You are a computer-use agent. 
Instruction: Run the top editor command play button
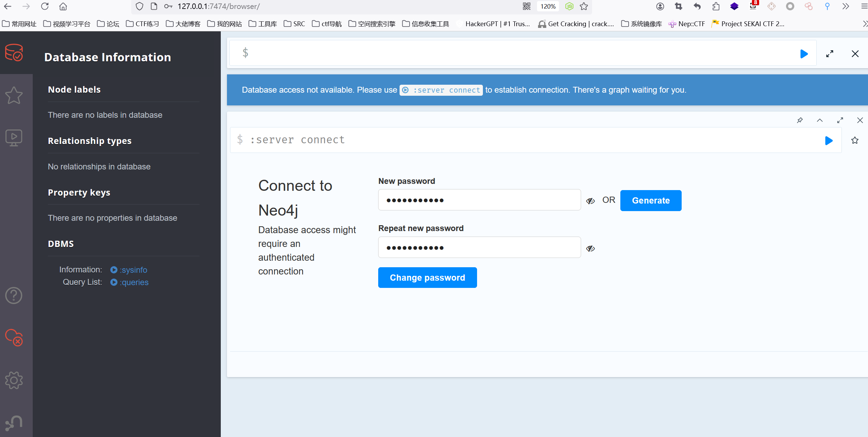[x=804, y=54]
